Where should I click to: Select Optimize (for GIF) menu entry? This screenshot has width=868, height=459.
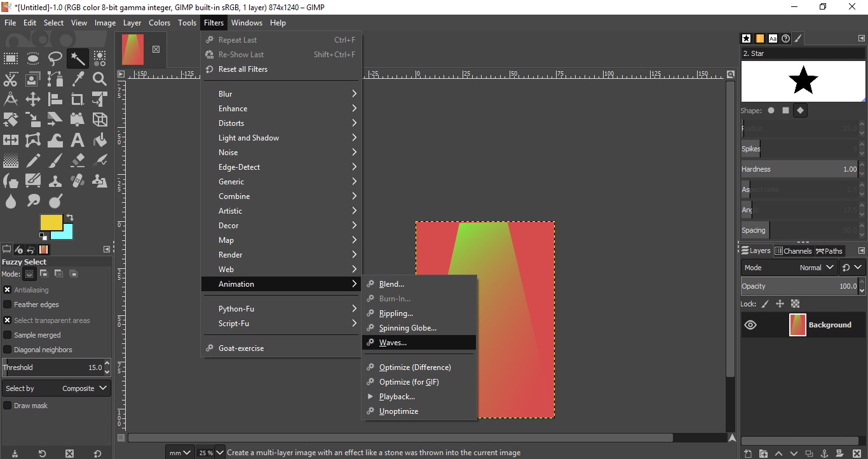coord(419,382)
